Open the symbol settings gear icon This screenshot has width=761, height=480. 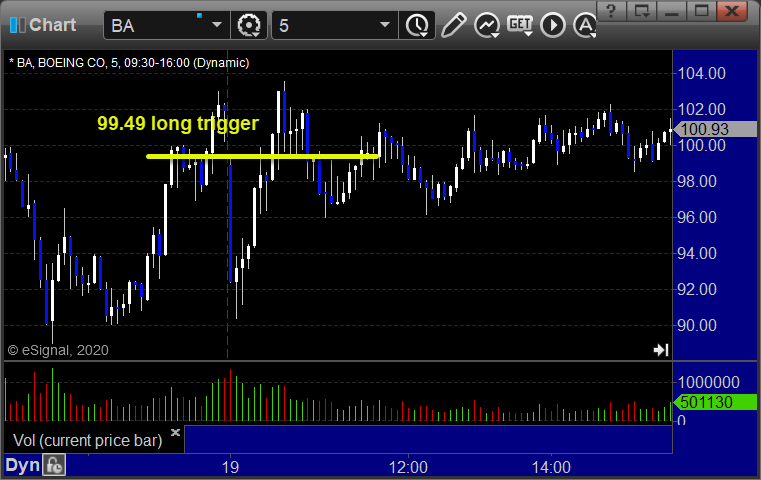(x=248, y=25)
